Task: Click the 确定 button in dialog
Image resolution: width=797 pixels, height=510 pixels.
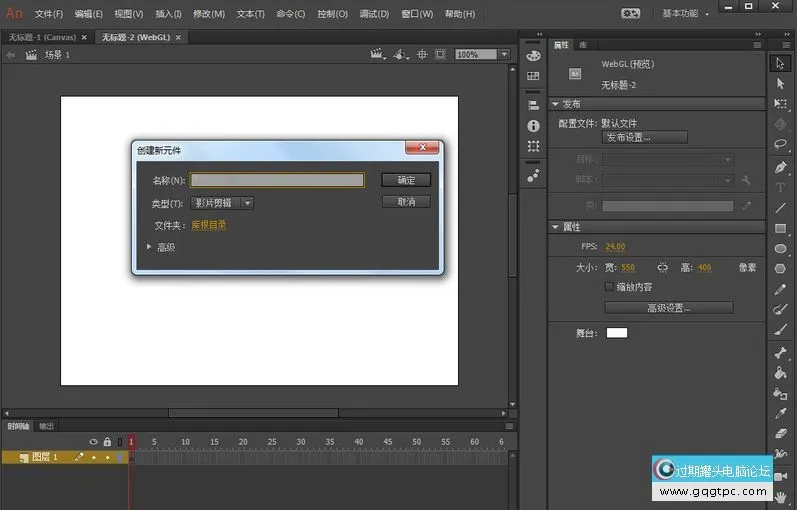Action: pos(406,180)
